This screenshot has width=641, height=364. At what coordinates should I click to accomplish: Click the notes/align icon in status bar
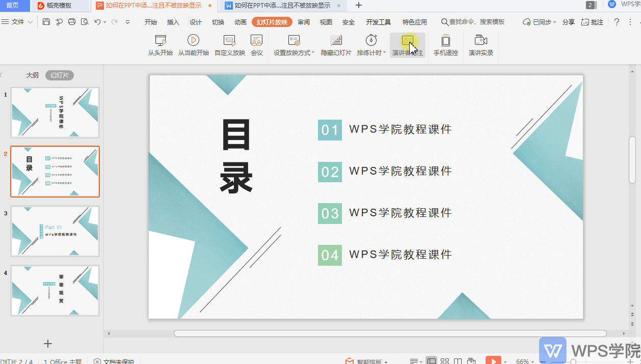pos(414,361)
